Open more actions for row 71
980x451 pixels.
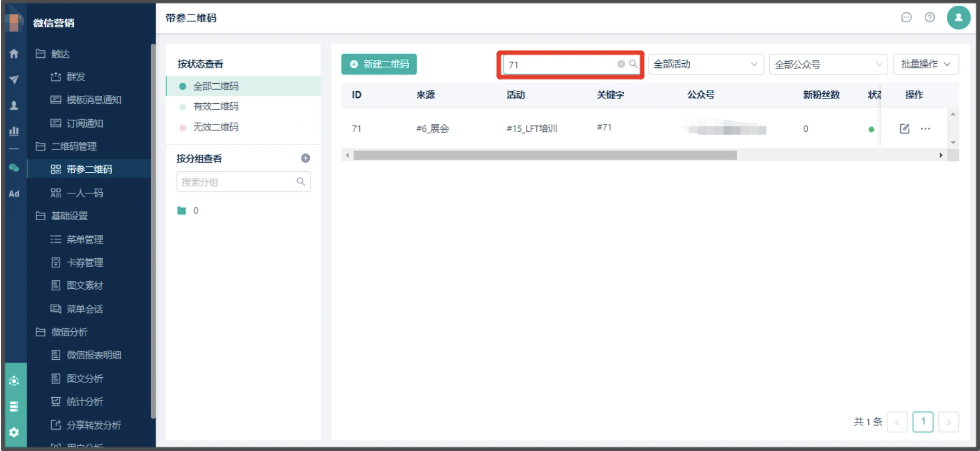[926, 129]
